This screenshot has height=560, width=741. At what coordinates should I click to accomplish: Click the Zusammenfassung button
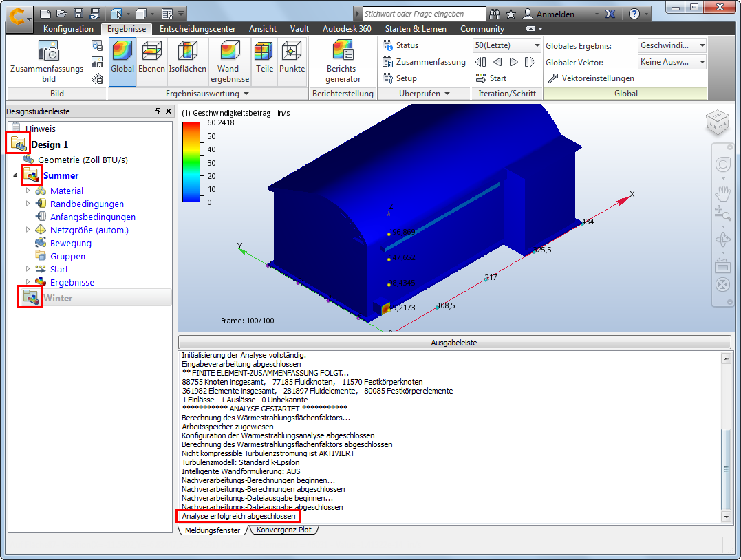424,62
